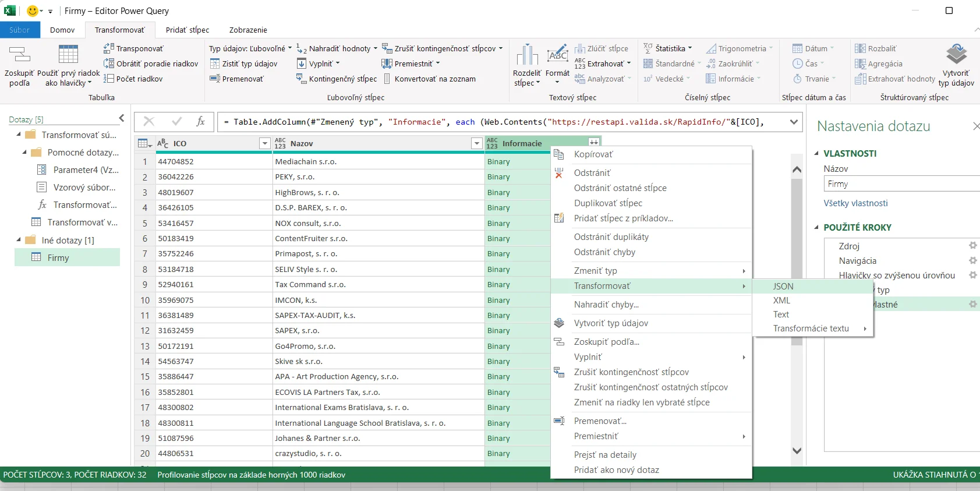980x491 pixels.
Task: Click Použiť prvý riadok ako hlavičky icon
Action: click(x=68, y=54)
